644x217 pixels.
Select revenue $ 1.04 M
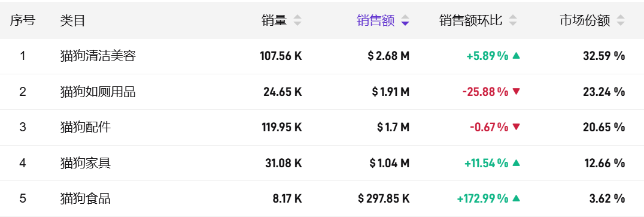click(390, 163)
